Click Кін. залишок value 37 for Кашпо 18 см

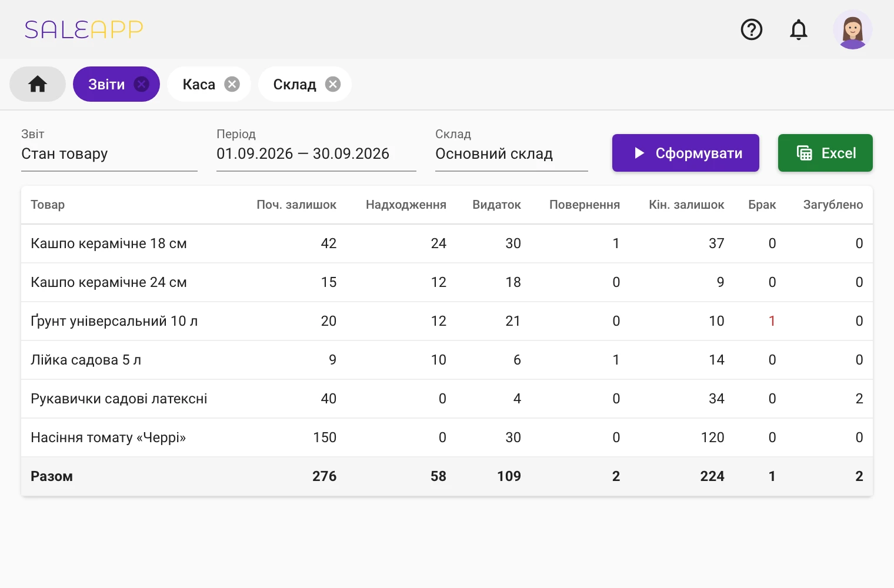click(716, 243)
